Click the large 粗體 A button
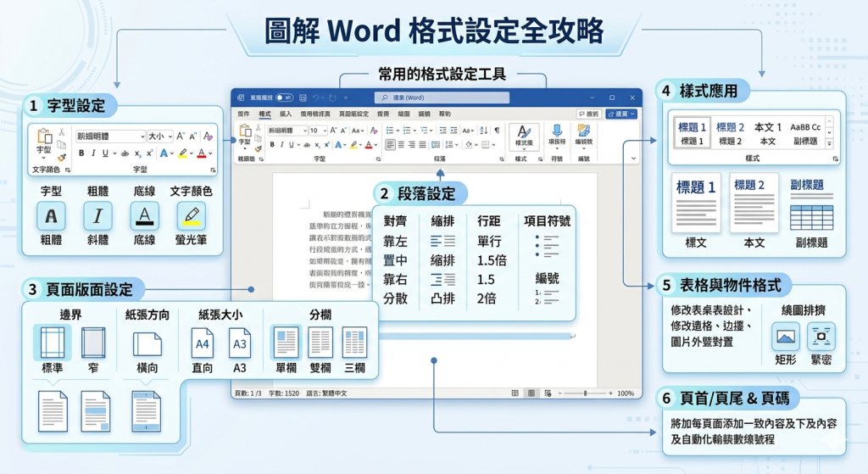Viewport: 868px width, 474px height. [x=51, y=216]
